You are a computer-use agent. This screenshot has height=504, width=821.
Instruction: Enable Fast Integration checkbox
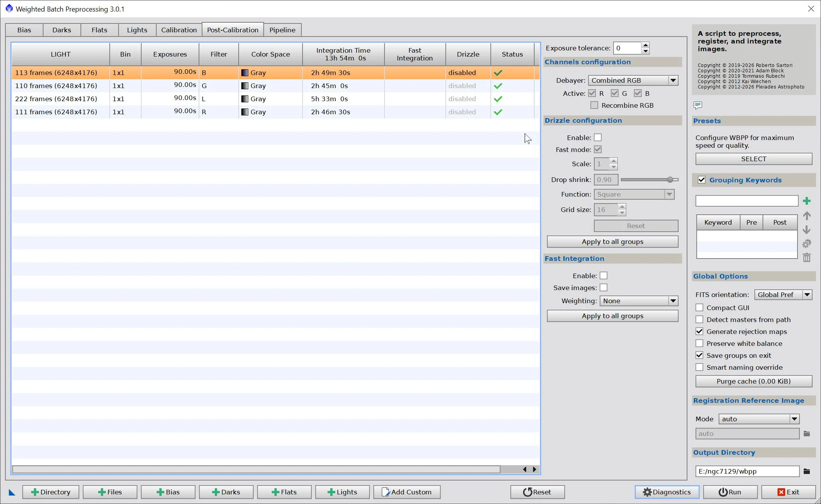[x=604, y=275]
